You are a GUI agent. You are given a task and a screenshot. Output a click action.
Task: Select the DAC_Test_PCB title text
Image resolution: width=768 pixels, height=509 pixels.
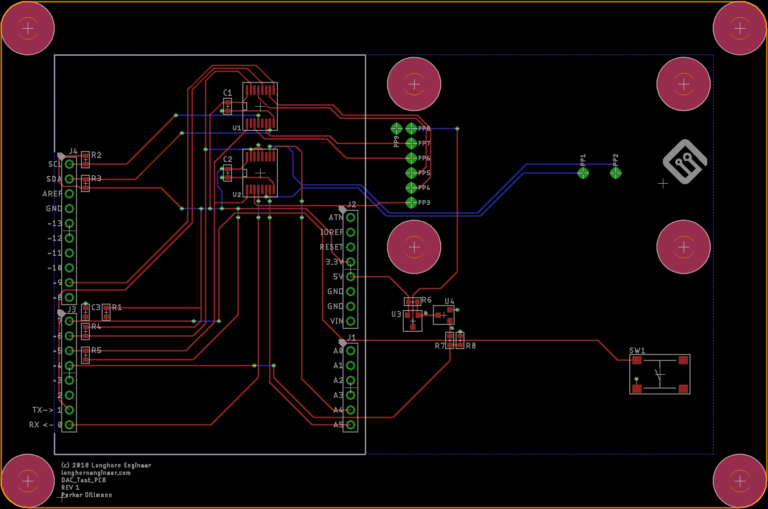click(84, 480)
